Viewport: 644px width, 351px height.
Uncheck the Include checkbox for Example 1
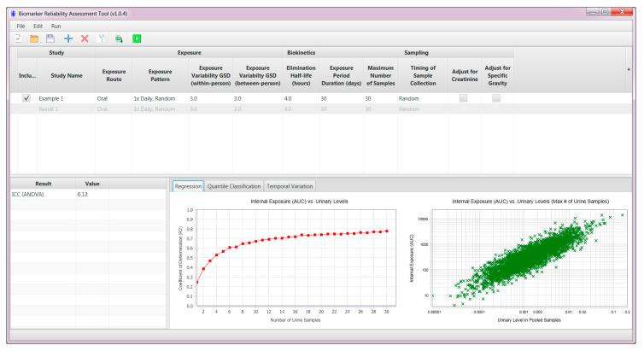tap(26, 99)
